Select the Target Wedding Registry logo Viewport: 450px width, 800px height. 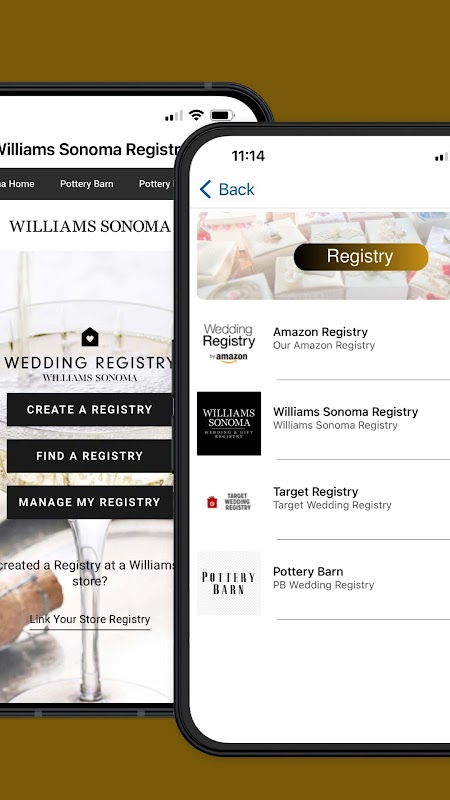pyautogui.click(x=229, y=503)
